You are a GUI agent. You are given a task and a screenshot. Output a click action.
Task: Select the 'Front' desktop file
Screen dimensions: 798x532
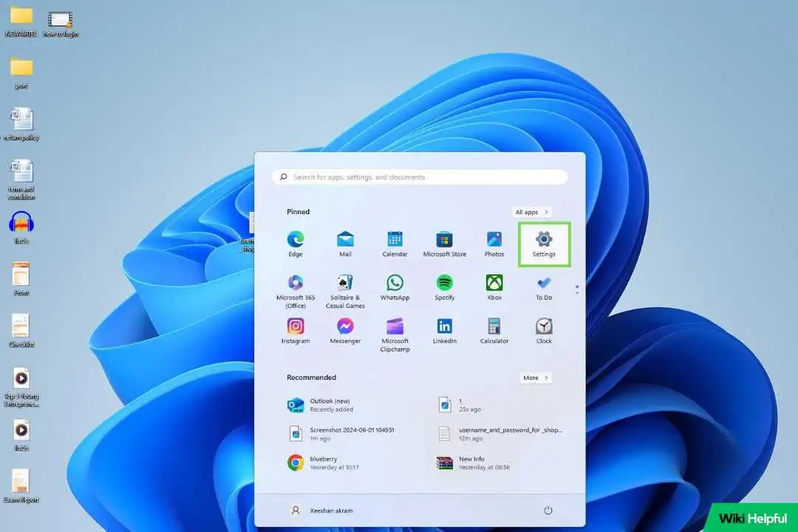[x=21, y=279]
